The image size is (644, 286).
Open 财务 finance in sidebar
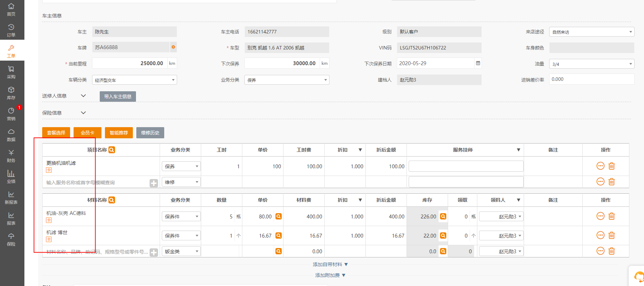click(11, 156)
